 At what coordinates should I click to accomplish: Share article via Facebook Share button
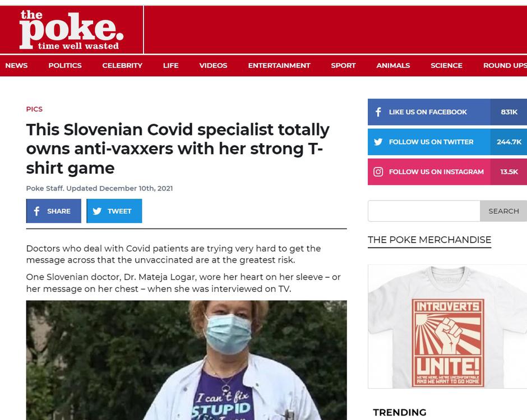[54, 211]
